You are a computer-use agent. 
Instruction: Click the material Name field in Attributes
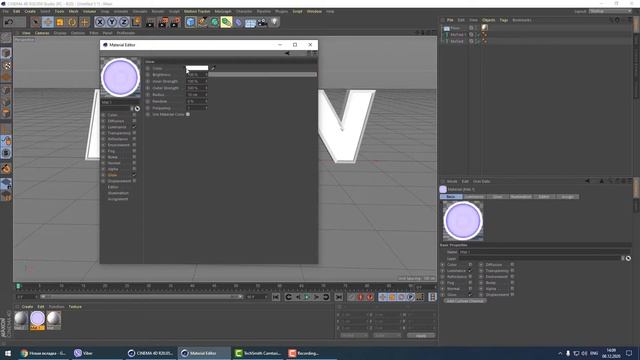pos(544,252)
